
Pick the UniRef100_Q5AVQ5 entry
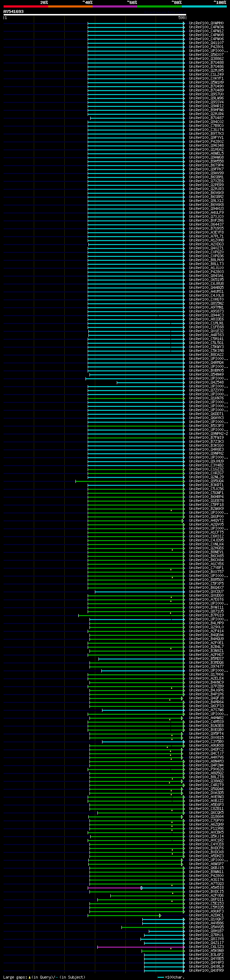206,927
